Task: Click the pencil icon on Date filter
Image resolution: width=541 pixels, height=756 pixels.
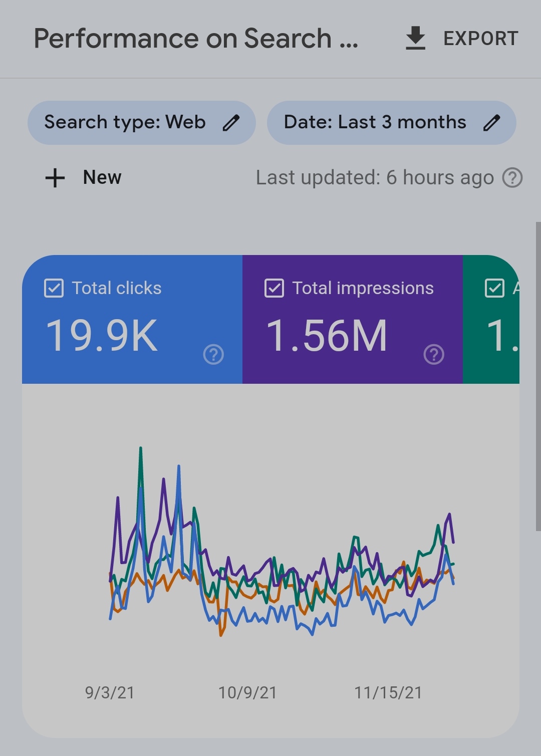Action: click(491, 123)
